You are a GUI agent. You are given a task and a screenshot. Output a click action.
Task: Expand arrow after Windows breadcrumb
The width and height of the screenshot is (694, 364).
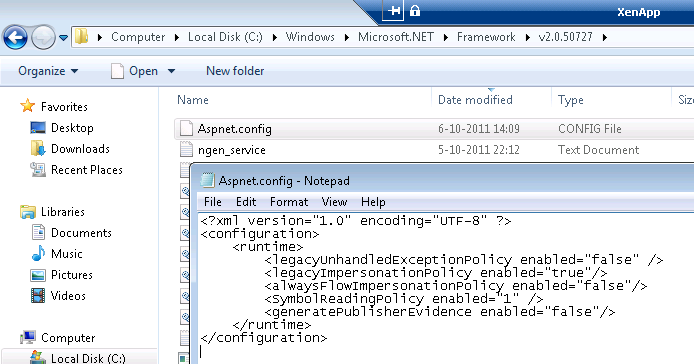[x=347, y=37]
